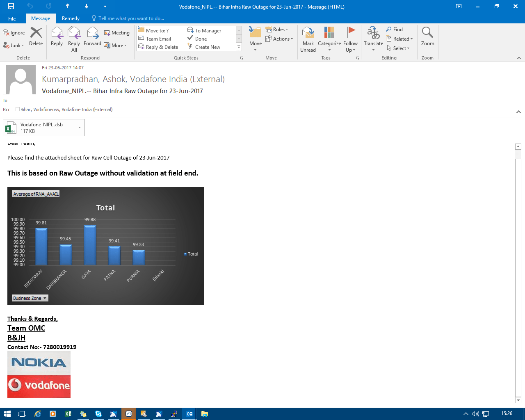Select the Reply icon
Screen dimensions: 525x420
57,37
